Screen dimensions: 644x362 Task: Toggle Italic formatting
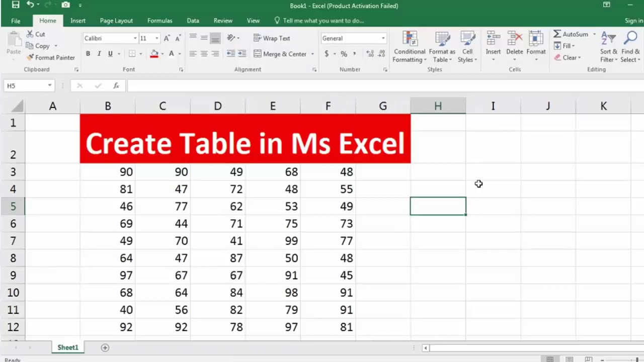pyautogui.click(x=99, y=54)
